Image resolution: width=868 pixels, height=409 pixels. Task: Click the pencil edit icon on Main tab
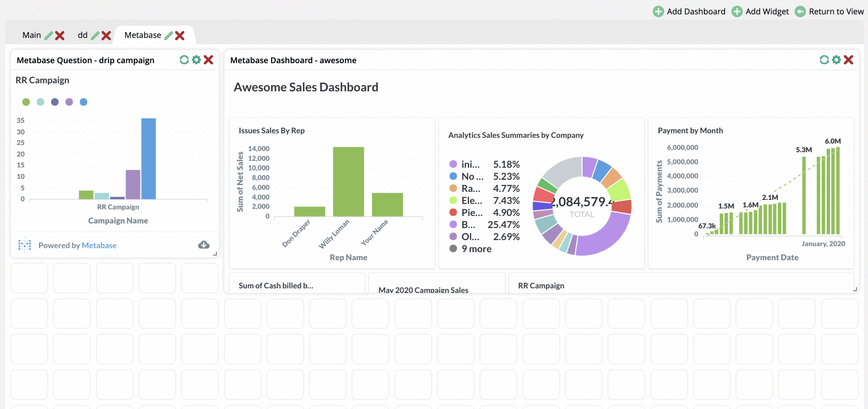click(50, 34)
